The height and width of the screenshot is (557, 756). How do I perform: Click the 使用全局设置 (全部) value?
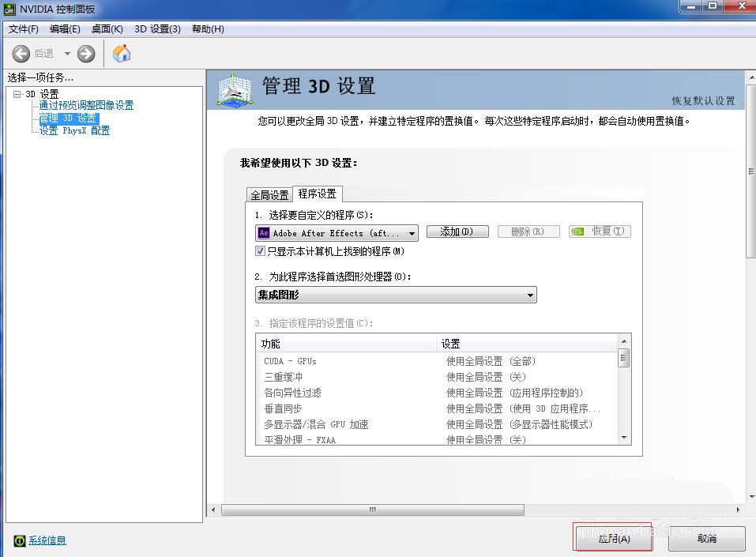491,361
